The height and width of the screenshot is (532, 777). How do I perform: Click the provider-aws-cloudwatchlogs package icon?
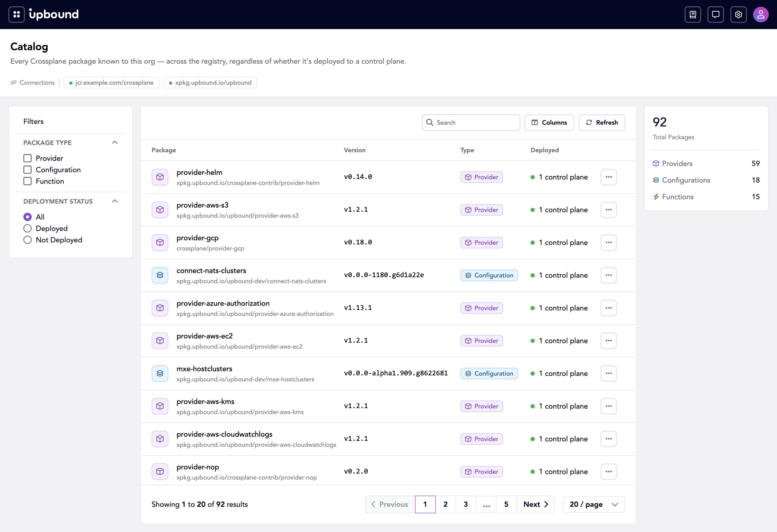pos(160,439)
